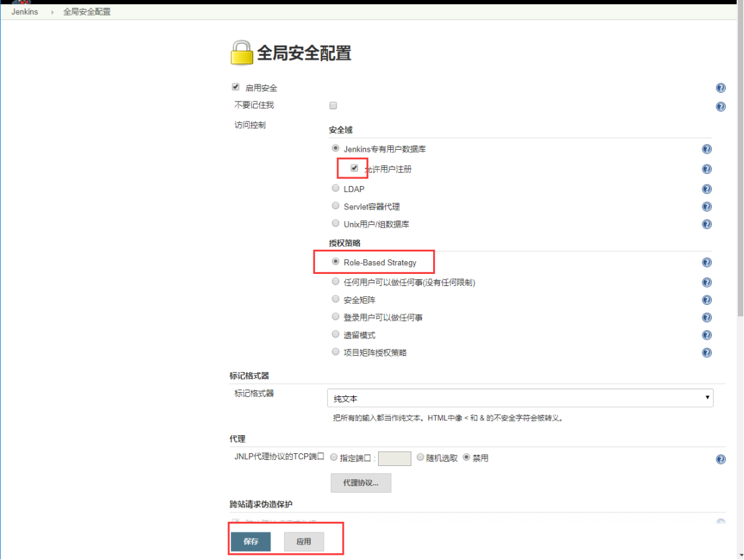The height and width of the screenshot is (560, 744).
Task: Show help for 允许用户注册
Action: pyautogui.click(x=706, y=169)
